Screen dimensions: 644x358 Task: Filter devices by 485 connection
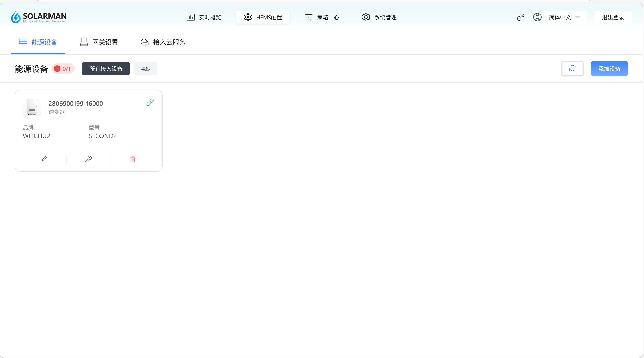[x=145, y=69]
